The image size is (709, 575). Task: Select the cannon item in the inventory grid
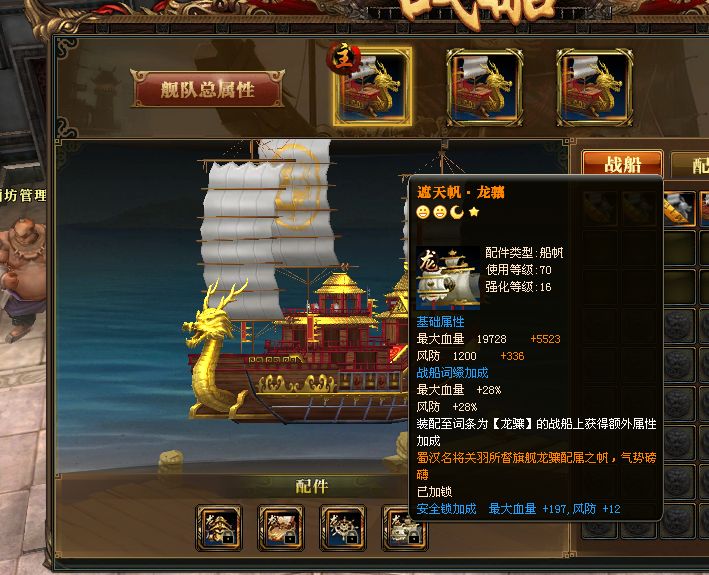(x=679, y=208)
